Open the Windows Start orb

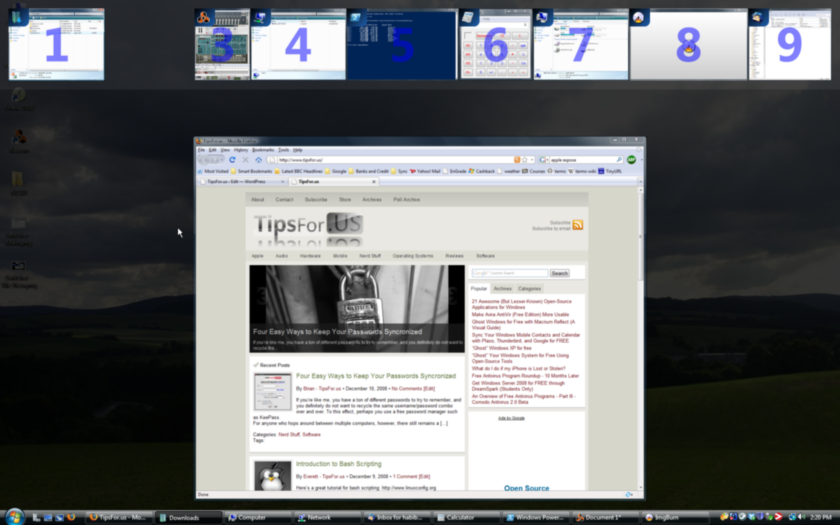tap(14, 517)
